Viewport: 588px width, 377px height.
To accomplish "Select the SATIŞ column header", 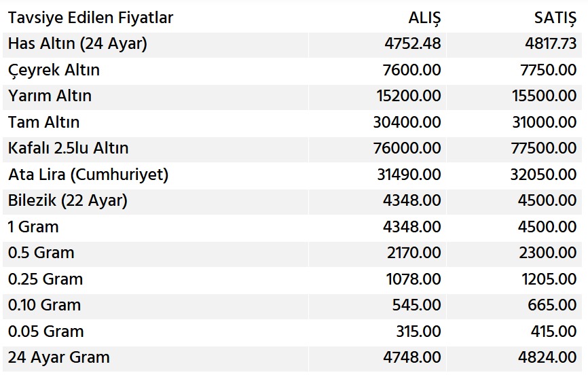I will 555,18.
